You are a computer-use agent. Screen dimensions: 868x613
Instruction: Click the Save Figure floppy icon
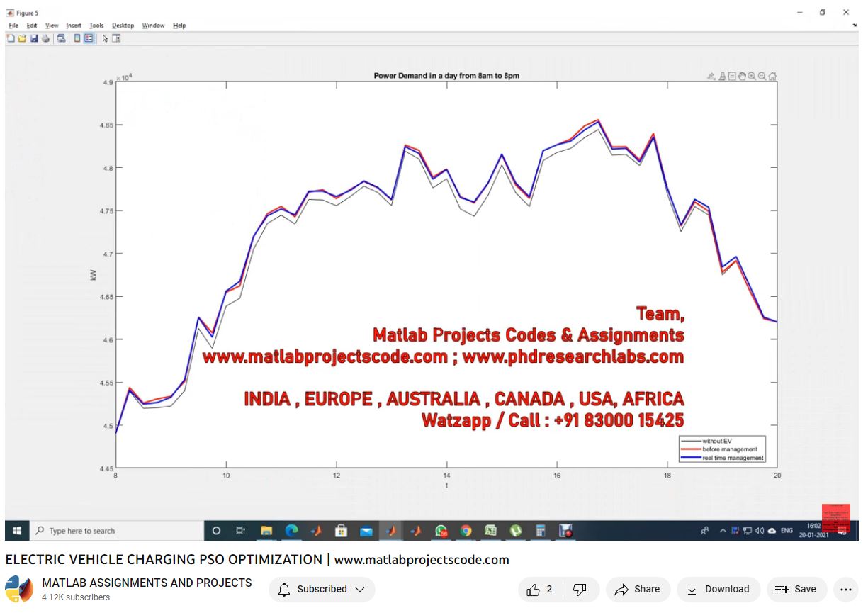34,38
